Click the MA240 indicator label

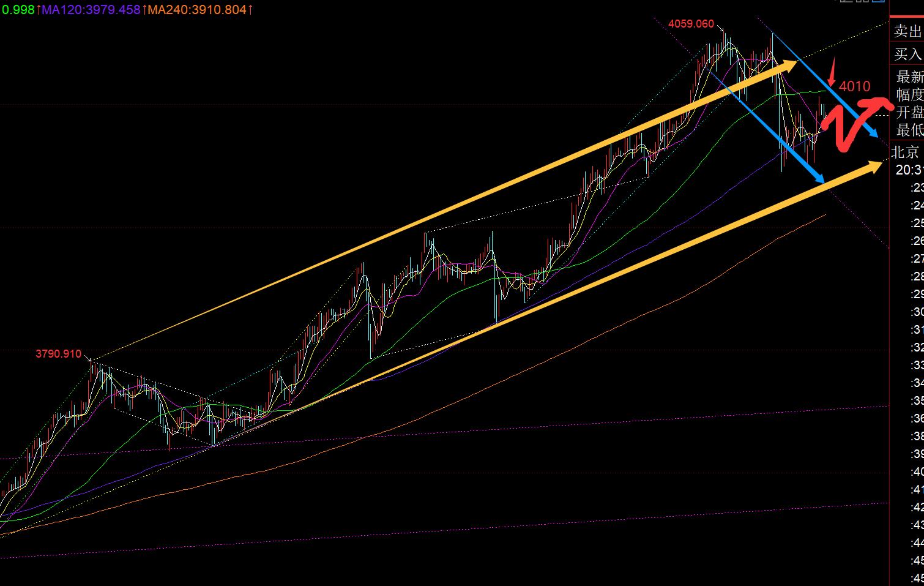click(199, 10)
